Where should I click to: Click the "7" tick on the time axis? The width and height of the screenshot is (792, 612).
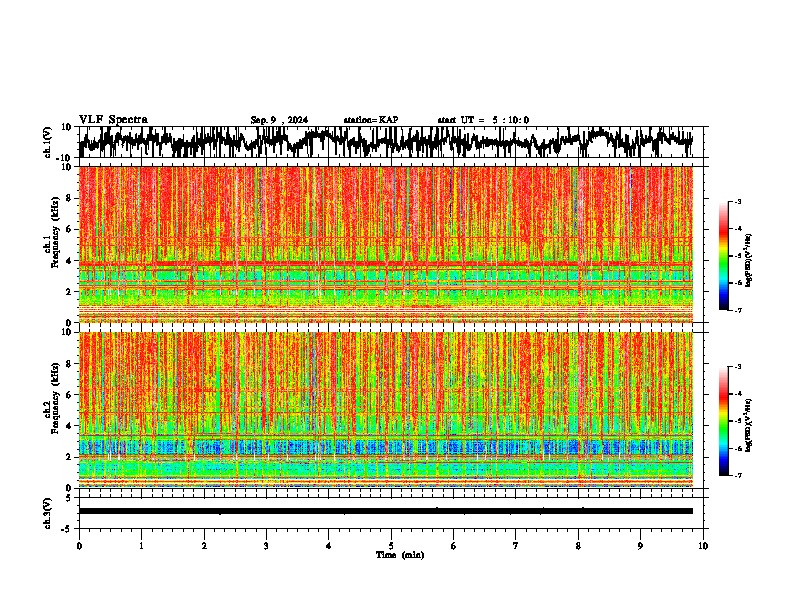(516, 546)
